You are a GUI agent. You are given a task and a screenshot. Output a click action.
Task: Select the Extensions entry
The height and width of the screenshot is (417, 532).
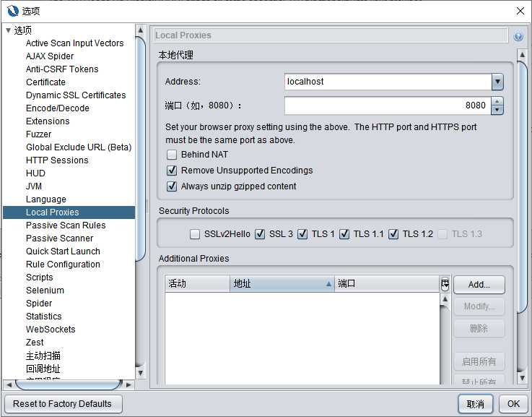point(48,121)
